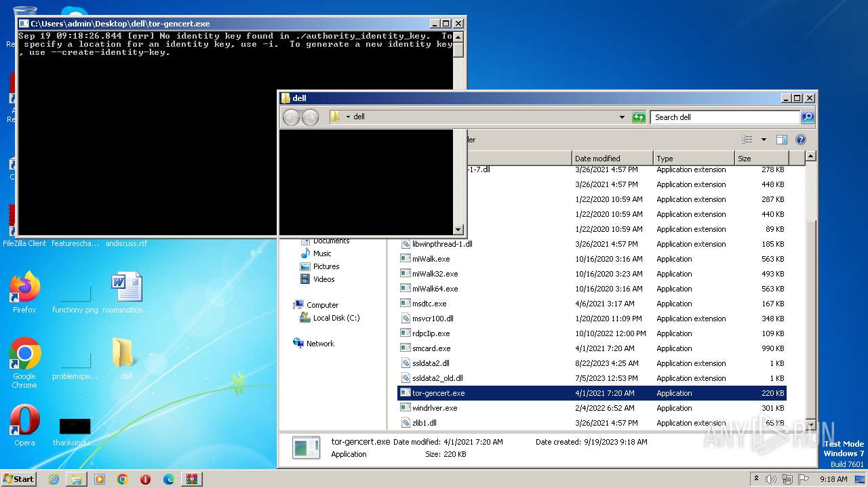The image size is (868, 488).
Task: Select the Firefox desktop shortcut
Action: pyautogui.click(x=24, y=292)
